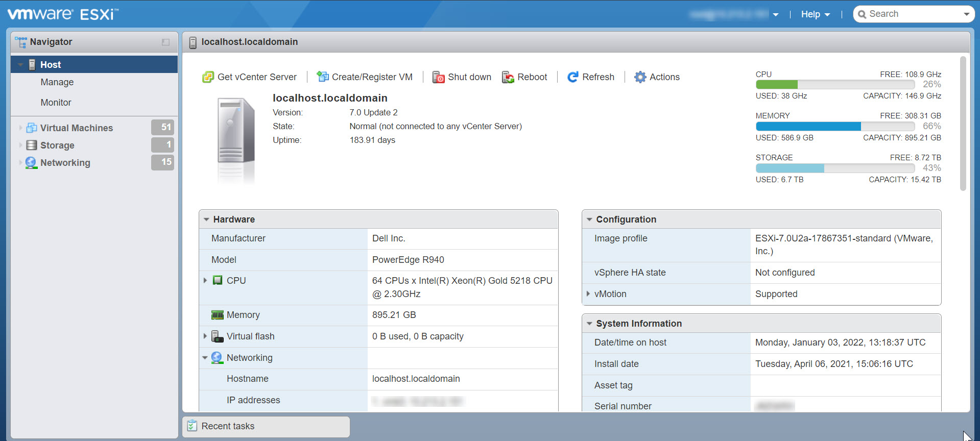Expand the Virtual flash row
The width and height of the screenshot is (980, 441).
205,336
